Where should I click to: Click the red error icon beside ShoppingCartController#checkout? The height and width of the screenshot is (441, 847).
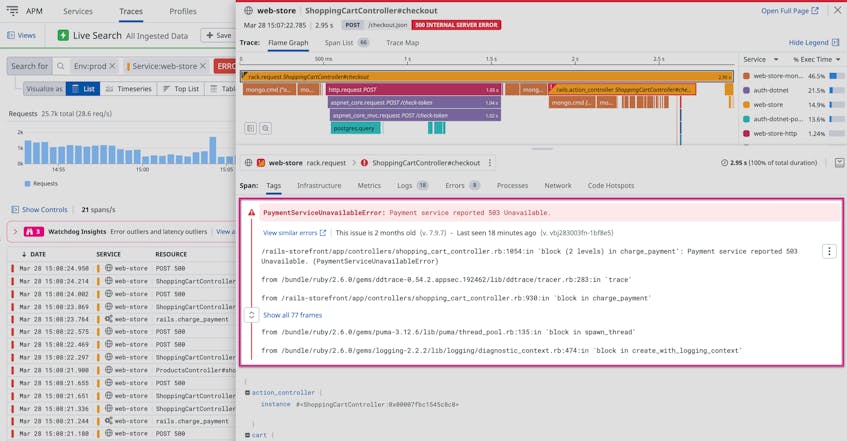(x=364, y=163)
